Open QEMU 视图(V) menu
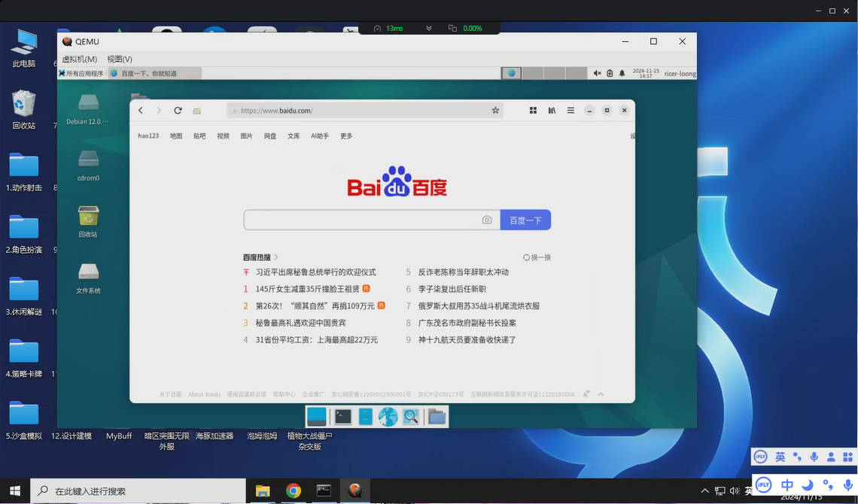Screen dimensions: 858x504 click(119, 59)
